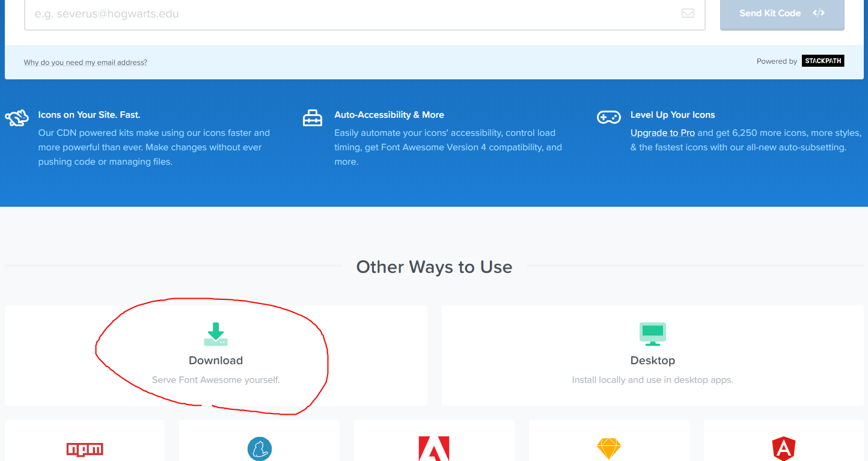Viewport: 868px width, 461px height.
Task: Open the Desktop card title
Action: [653, 361]
